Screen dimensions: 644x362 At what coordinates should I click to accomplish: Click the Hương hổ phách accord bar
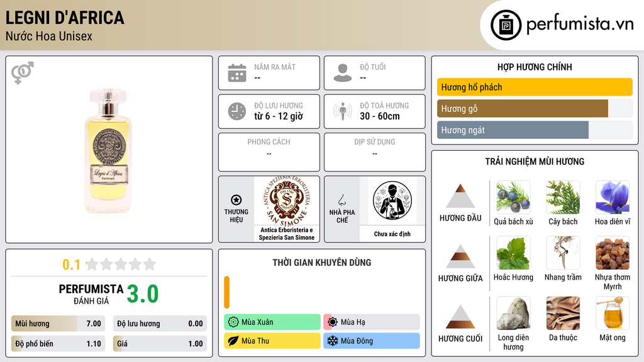coord(535,87)
